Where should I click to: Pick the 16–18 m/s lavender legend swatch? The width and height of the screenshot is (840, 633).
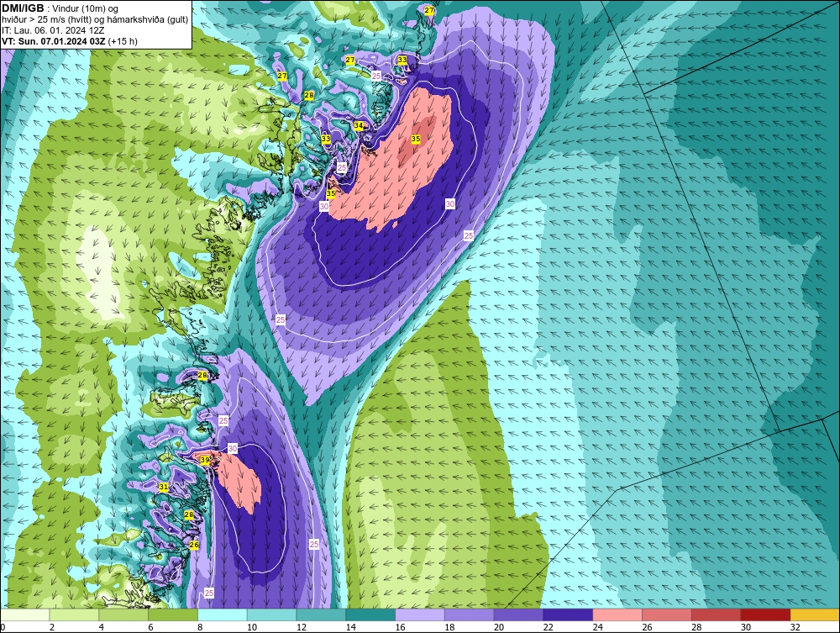click(420, 615)
